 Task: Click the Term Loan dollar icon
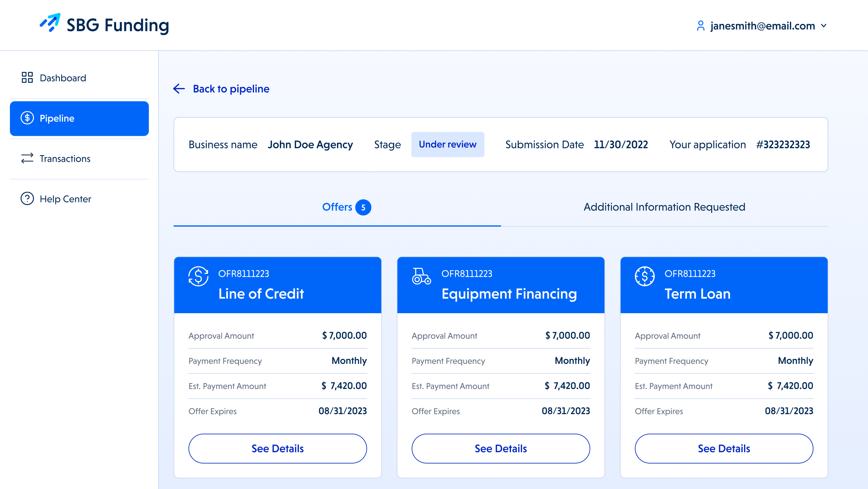tap(644, 276)
